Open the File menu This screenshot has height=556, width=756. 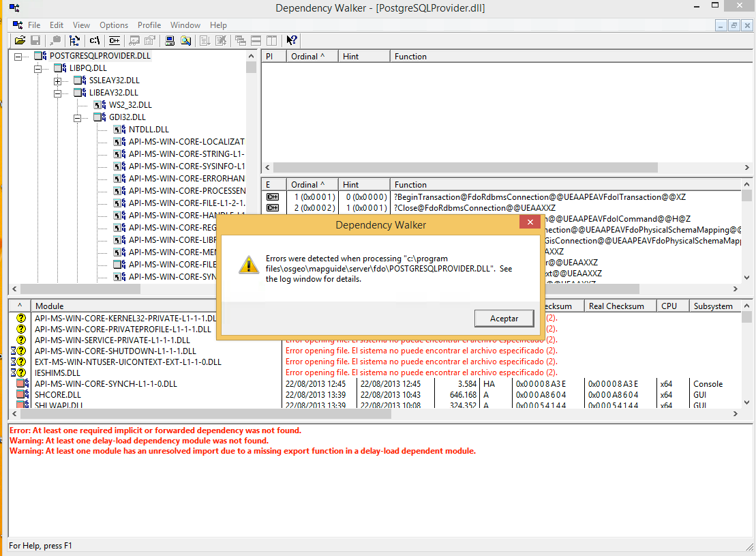[34, 25]
